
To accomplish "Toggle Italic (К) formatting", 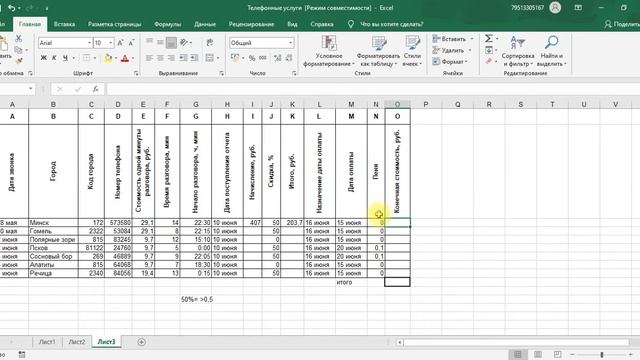I will (x=54, y=58).
